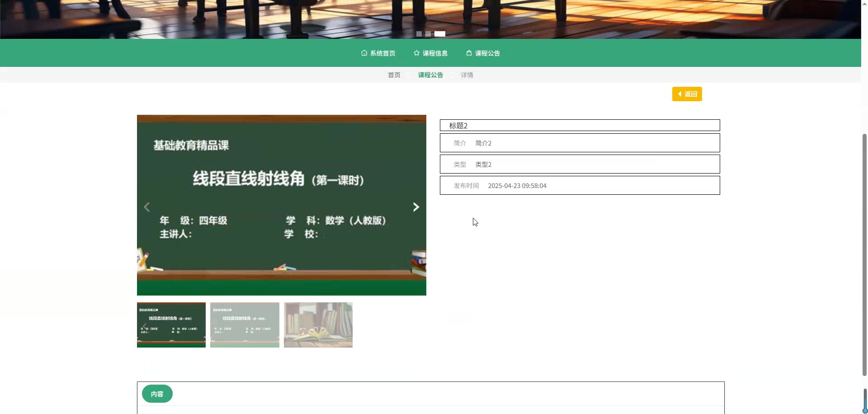Select the second banner carousel indicator dot

click(x=428, y=34)
